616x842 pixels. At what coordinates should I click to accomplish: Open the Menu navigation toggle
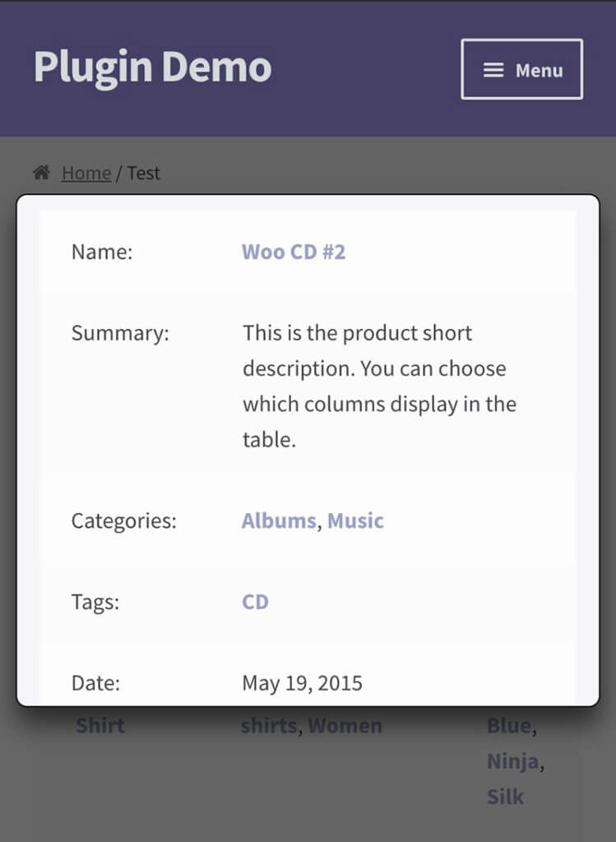(x=521, y=70)
